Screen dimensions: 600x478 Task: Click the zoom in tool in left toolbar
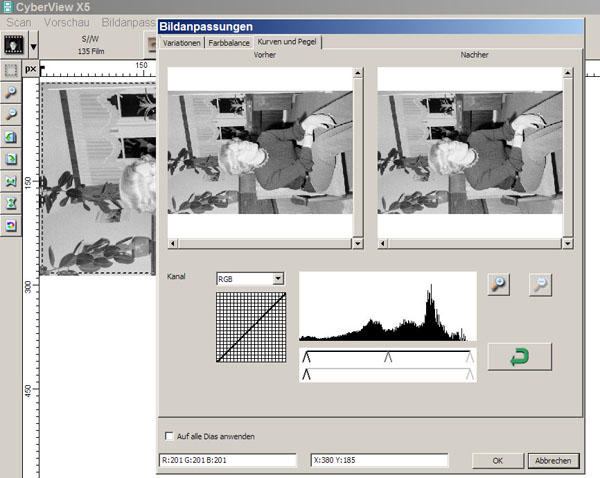click(12, 92)
